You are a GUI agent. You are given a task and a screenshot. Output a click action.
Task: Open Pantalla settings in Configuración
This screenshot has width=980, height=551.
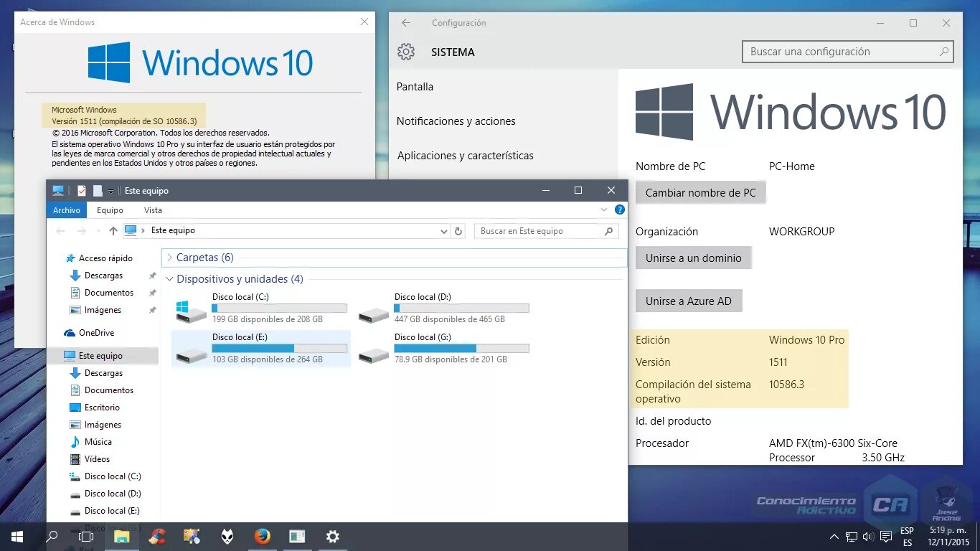tap(415, 87)
